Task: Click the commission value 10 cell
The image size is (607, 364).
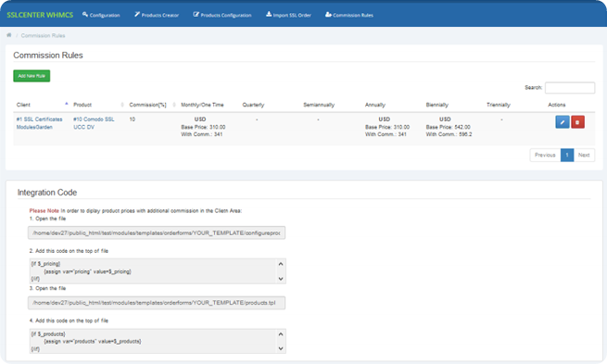Action: [x=132, y=119]
